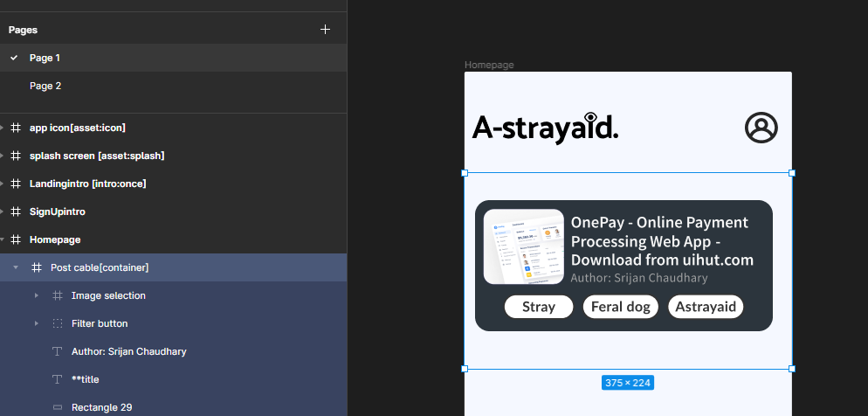
Task: Click the Astrayaid filter pill
Action: tap(706, 307)
